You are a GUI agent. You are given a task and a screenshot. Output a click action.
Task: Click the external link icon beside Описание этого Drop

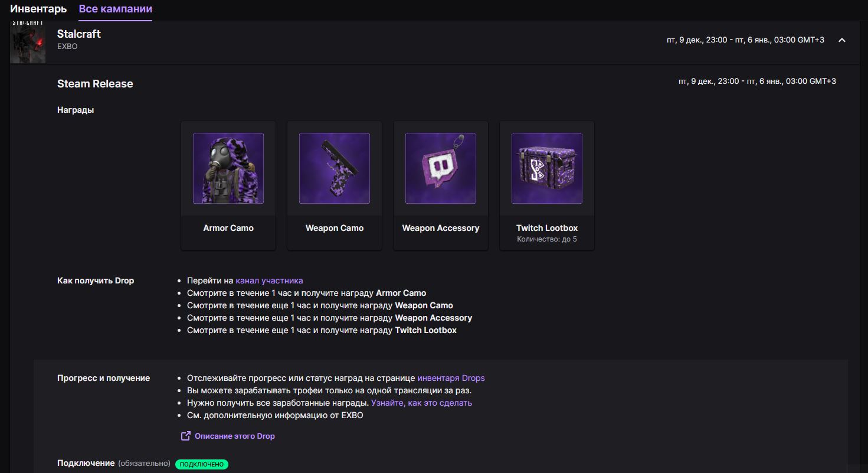(186, 436)
